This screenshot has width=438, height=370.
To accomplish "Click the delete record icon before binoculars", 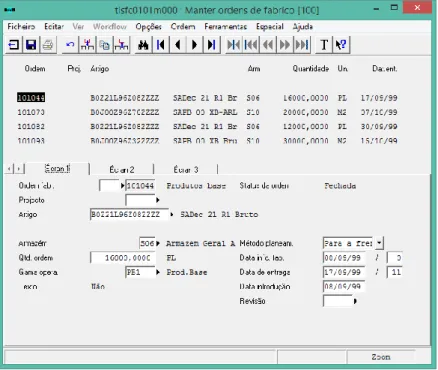I will coord(121,44).
